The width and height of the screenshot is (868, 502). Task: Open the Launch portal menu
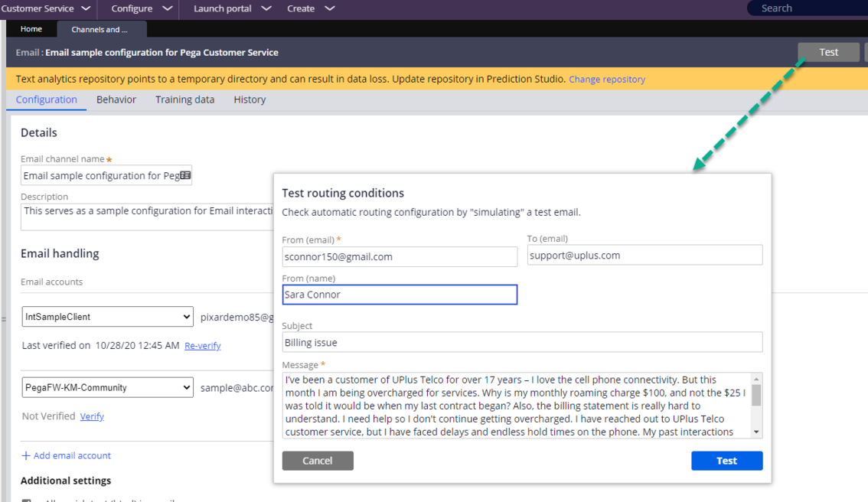point(232,9)
